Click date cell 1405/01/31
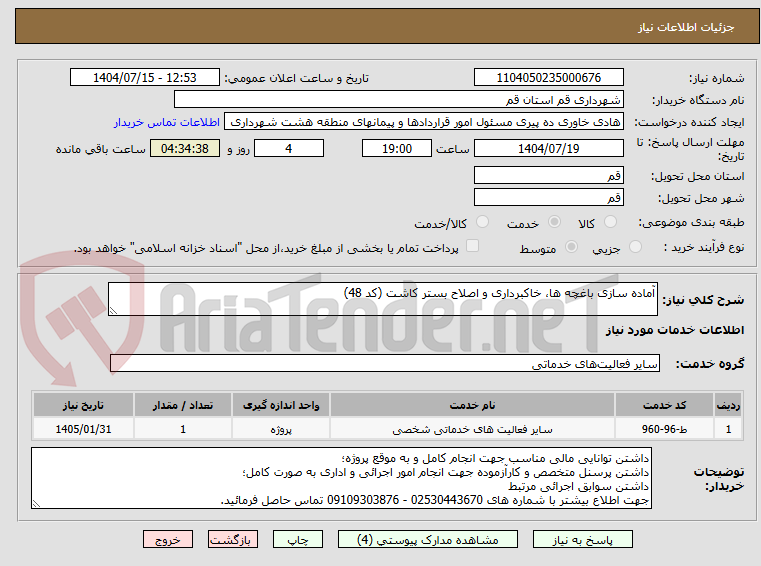 pyautogui.click(x=83, y=429)
